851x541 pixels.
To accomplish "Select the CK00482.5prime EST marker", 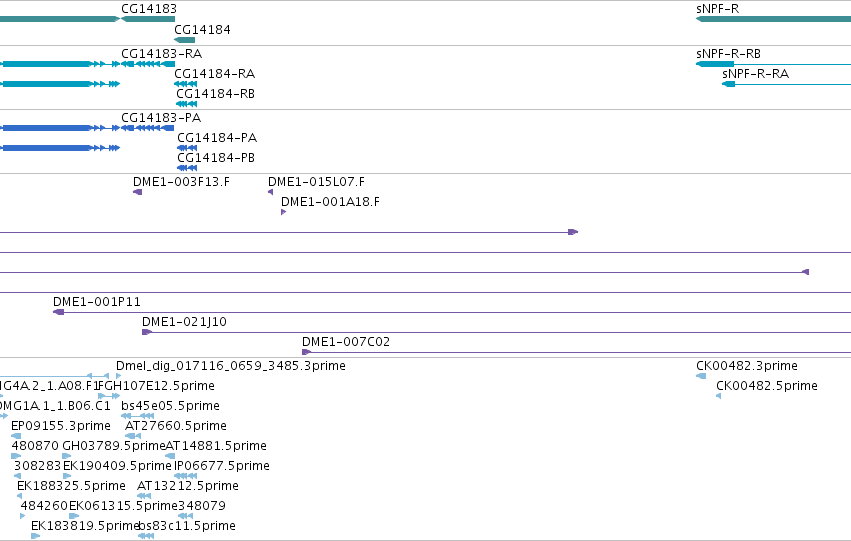I will pos(719,396).
